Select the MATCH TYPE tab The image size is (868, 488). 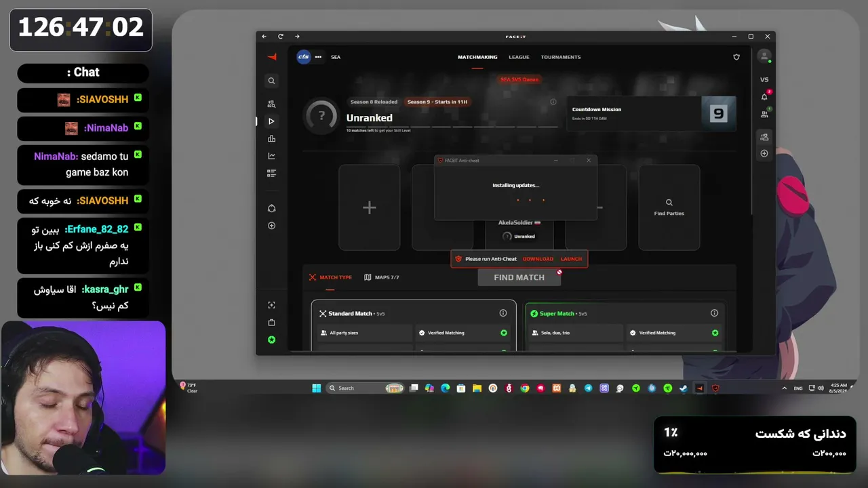330,277
